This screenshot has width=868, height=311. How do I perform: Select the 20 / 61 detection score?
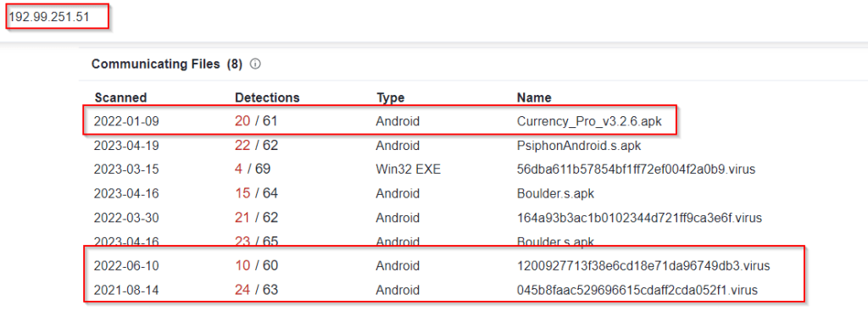[256, 121]
